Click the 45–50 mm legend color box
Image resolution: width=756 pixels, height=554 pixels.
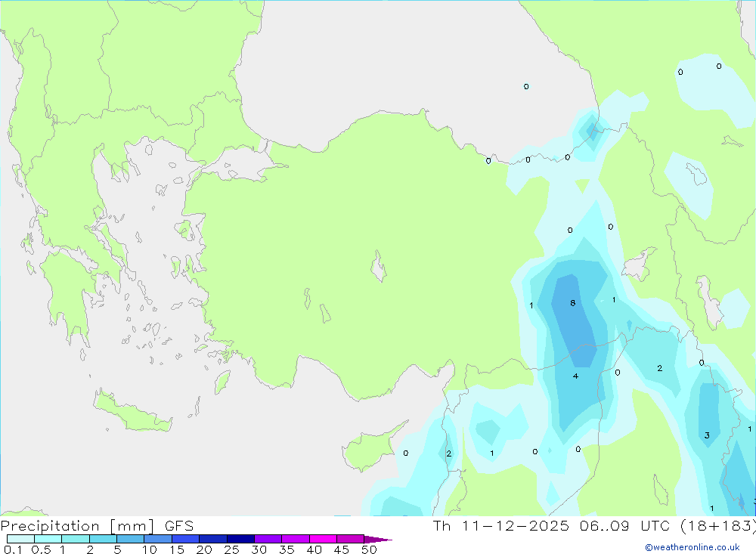coord(350,539)
